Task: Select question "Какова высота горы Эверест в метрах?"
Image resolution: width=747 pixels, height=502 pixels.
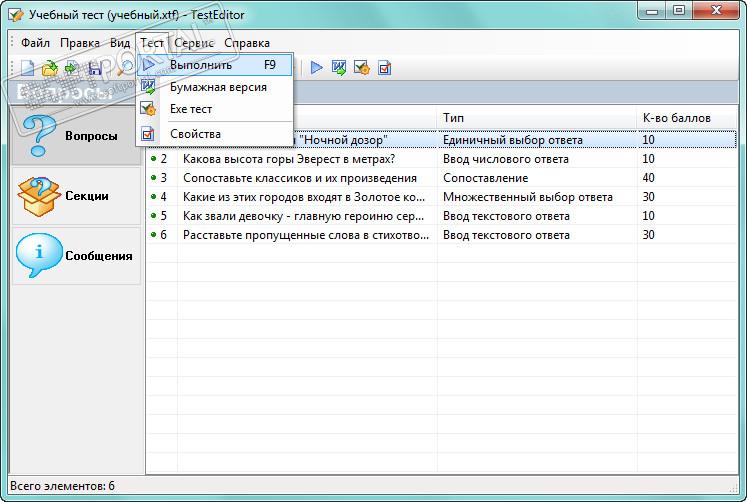Action: tap(289, 159)
